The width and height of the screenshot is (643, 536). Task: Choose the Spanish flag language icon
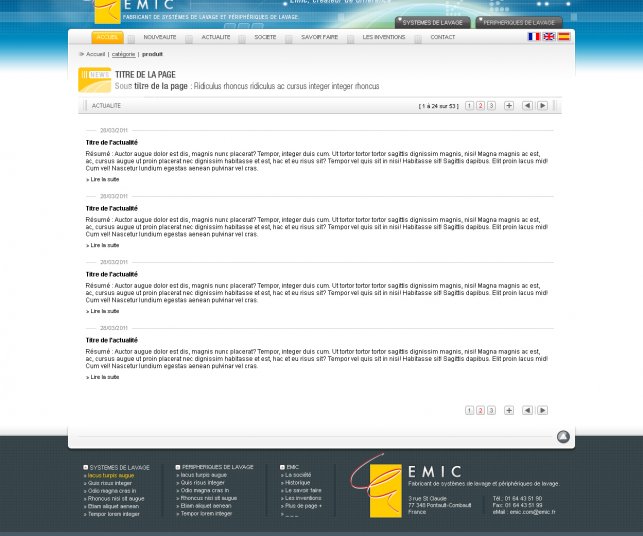pyautogui.click(x=564, y=37)
